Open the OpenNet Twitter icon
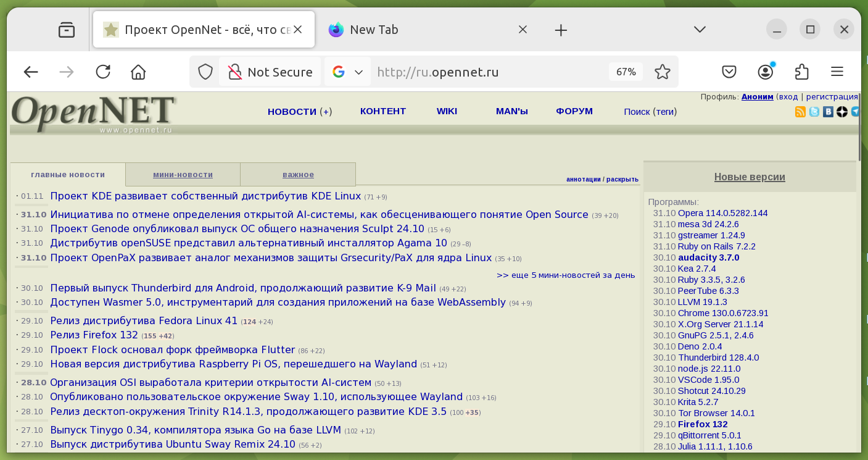The image size is (868, 460). 814,112
